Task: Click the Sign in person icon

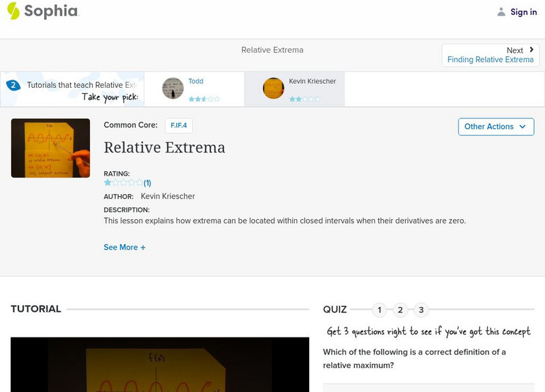Action: 503,12
